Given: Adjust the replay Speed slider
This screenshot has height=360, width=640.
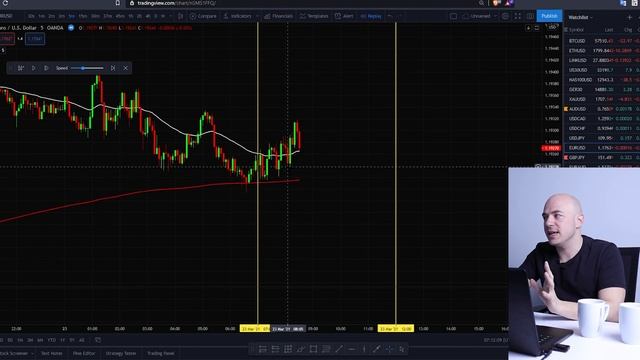Looking at the screenshot, I should [87, 68].
